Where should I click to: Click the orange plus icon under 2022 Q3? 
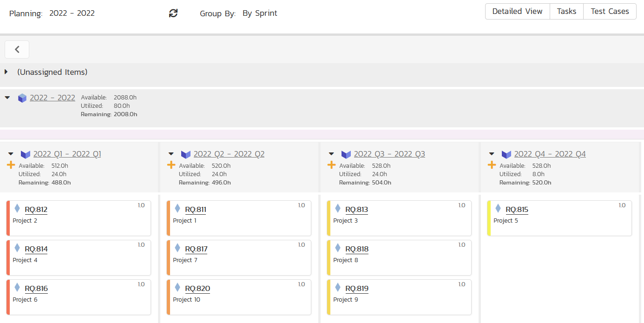332,165
